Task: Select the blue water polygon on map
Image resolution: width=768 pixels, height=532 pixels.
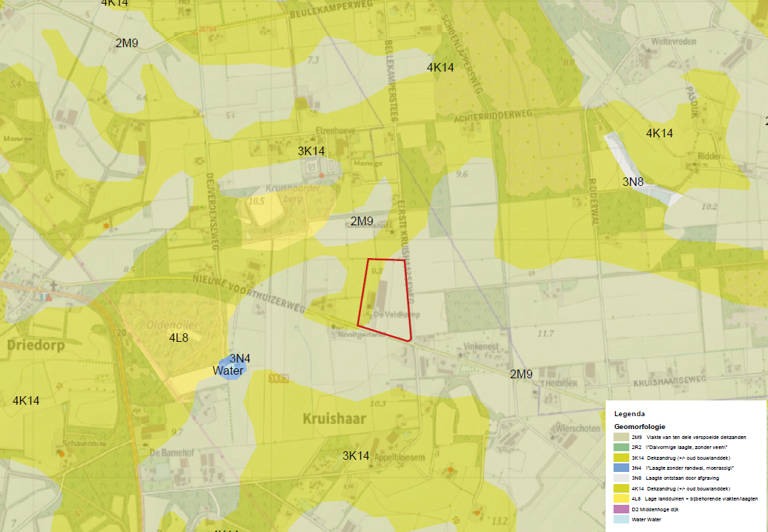Action: coord(232,369)
